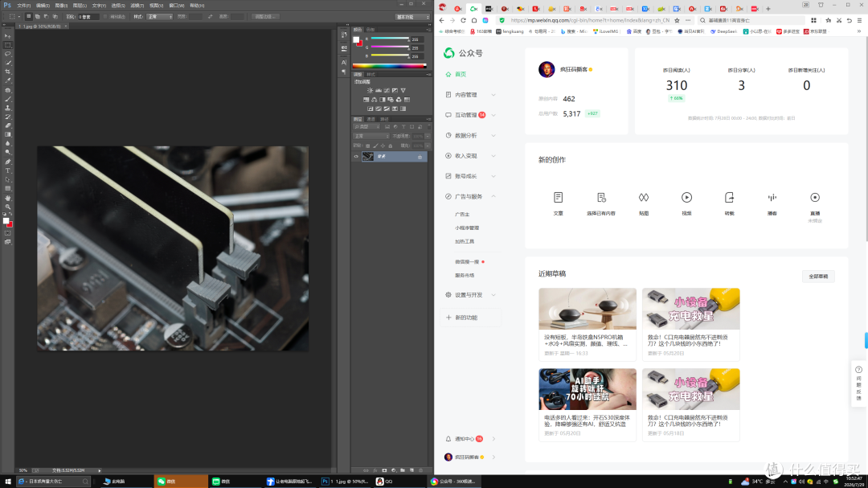Select the Rectangular Marquee tool
Image resolution: width=868 pixels, height=488 pixels.
pos(8,45)
